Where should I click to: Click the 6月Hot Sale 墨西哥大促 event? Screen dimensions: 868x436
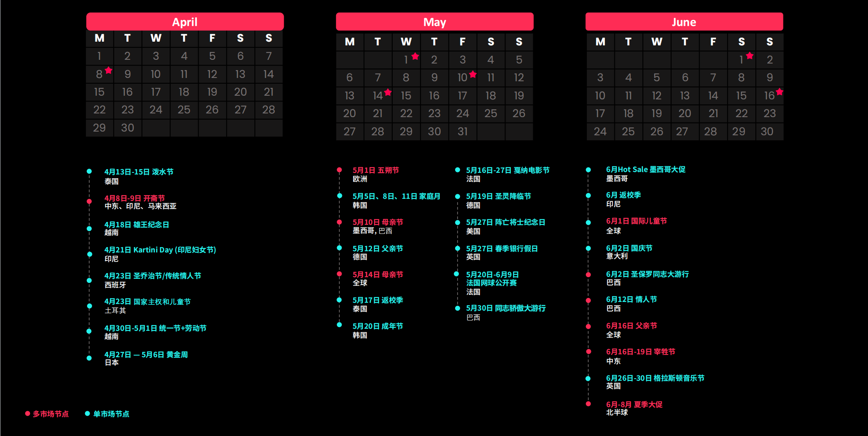pos(645,170)
